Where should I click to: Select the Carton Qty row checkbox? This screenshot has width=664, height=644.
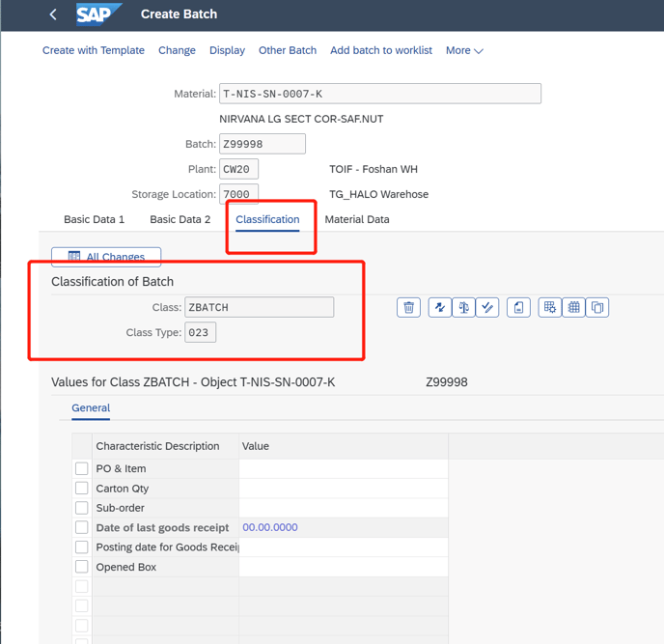pos(82,489)
